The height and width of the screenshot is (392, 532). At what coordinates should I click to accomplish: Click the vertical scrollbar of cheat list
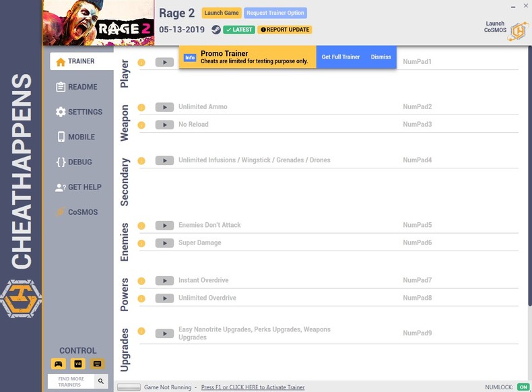pos(530,176)
